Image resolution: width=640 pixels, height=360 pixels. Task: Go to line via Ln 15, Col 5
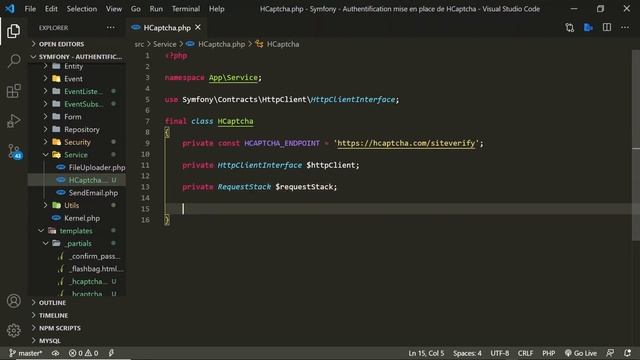426,353
